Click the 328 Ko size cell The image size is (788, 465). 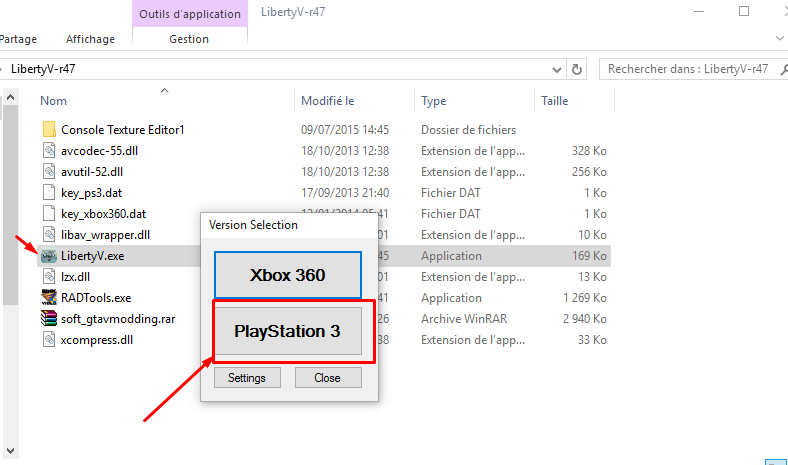pos(589,151)
